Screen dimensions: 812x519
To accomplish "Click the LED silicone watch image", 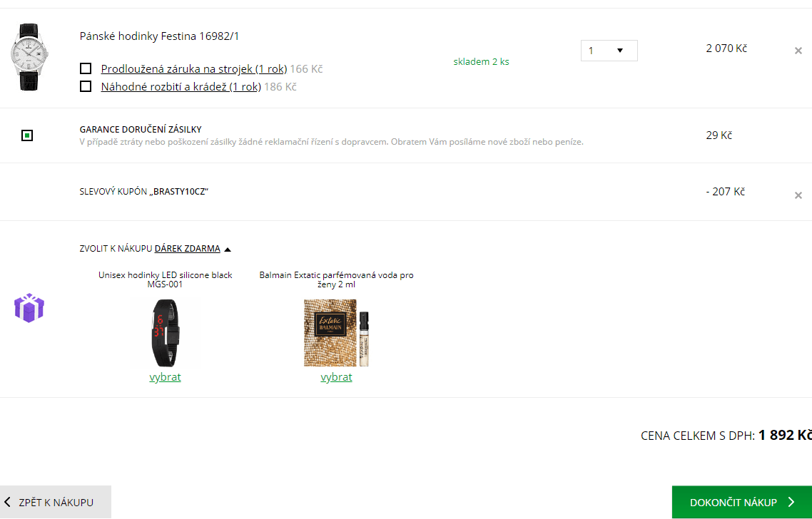I will pos(165,332).
